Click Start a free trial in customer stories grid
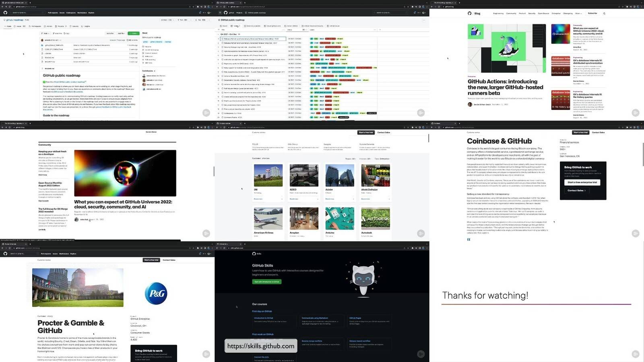The height and width of the screenshot is (362, 644). tap(366, 132)
